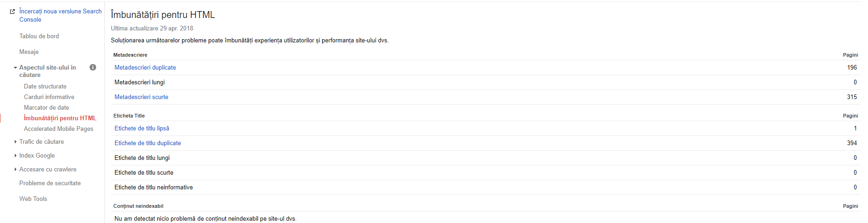Open Date structurate in the sidebar
This screenshot has height=223, width=868.
(45, 87)
